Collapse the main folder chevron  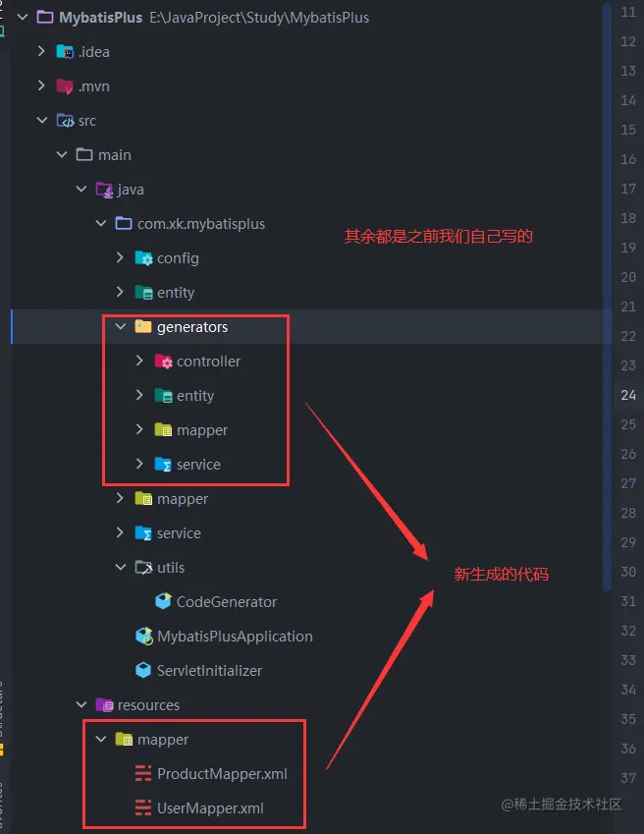click(62, 155)
